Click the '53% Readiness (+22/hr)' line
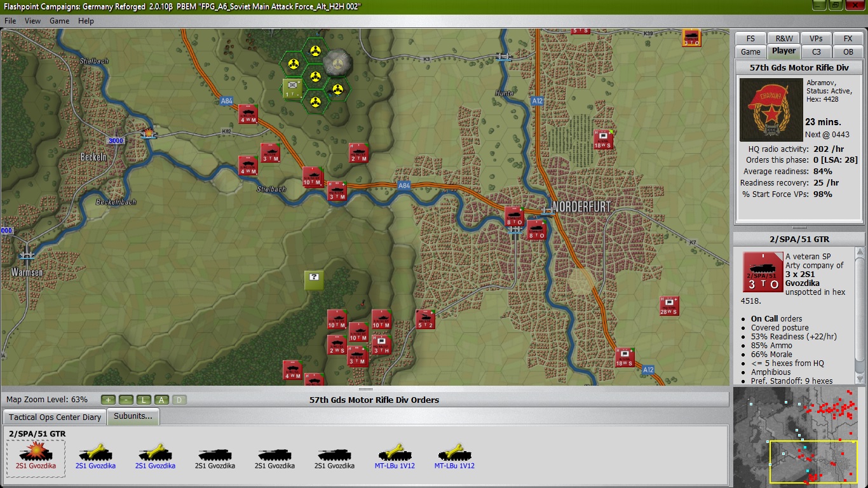This screenshot has height=488, width=868. pyautogui.click(x=794, y=337)
